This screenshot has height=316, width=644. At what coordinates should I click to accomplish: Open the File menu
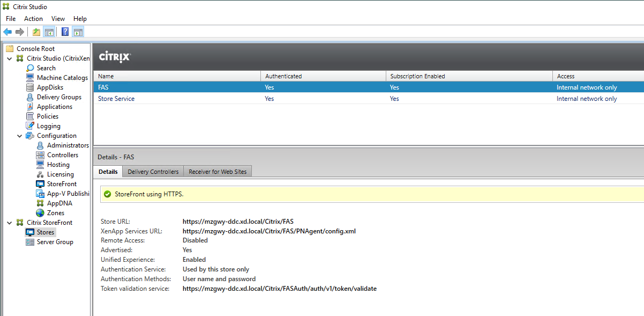11,19
